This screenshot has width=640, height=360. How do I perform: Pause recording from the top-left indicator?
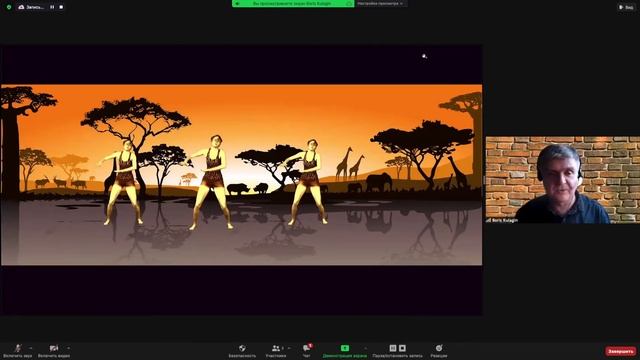pyautogui.click(x=52, y=7)
